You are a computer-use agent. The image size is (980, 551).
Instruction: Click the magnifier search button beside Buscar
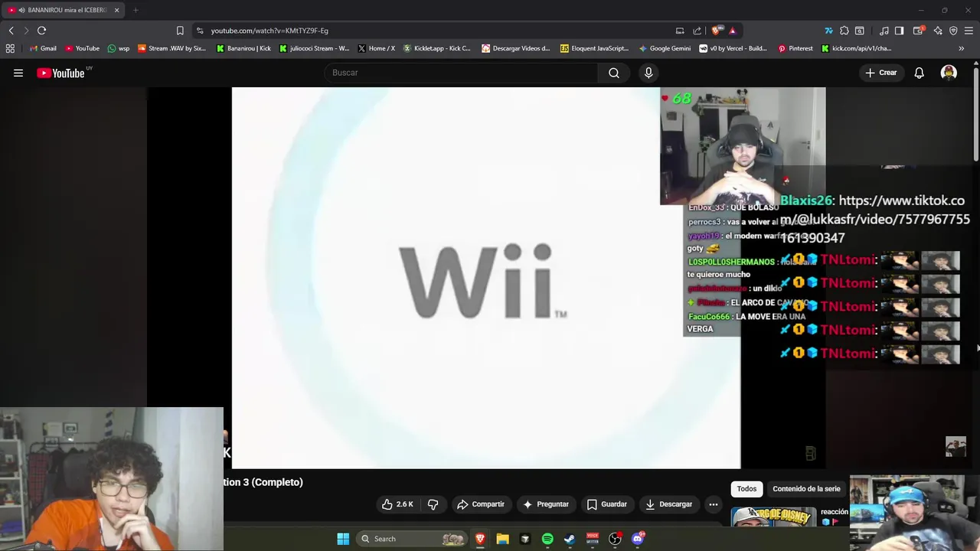[614, 73]
